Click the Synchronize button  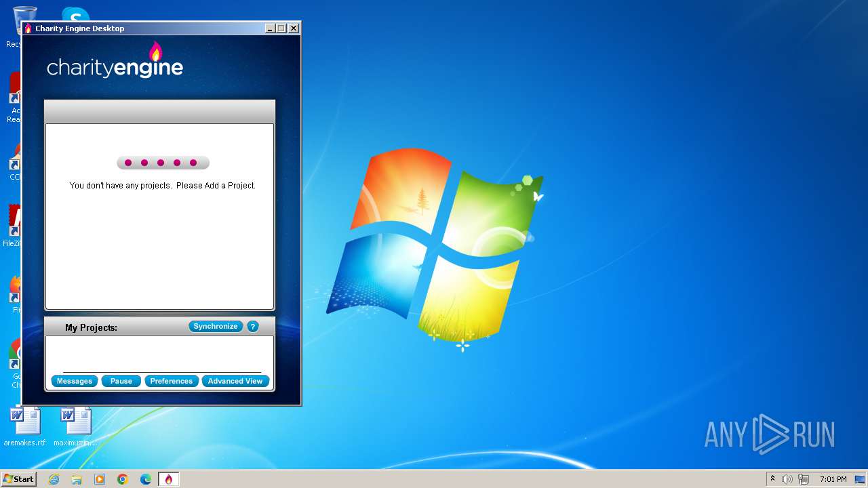(x=216, y=327)
